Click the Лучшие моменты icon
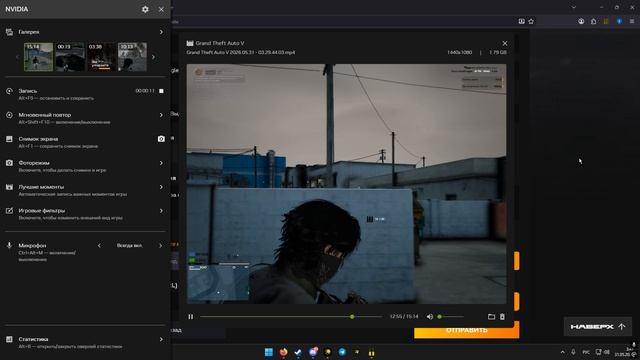The height and width of the screenshot is (360, 640). 9,187
